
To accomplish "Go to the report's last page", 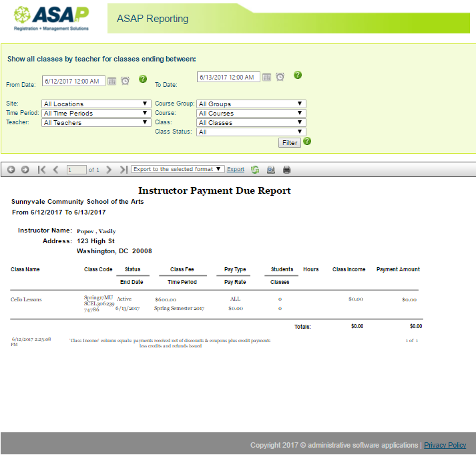I will [123, 170].
